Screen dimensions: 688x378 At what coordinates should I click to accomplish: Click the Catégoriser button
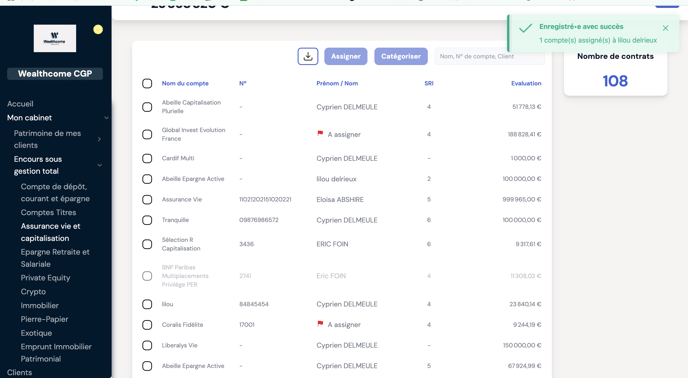point(401,56)
